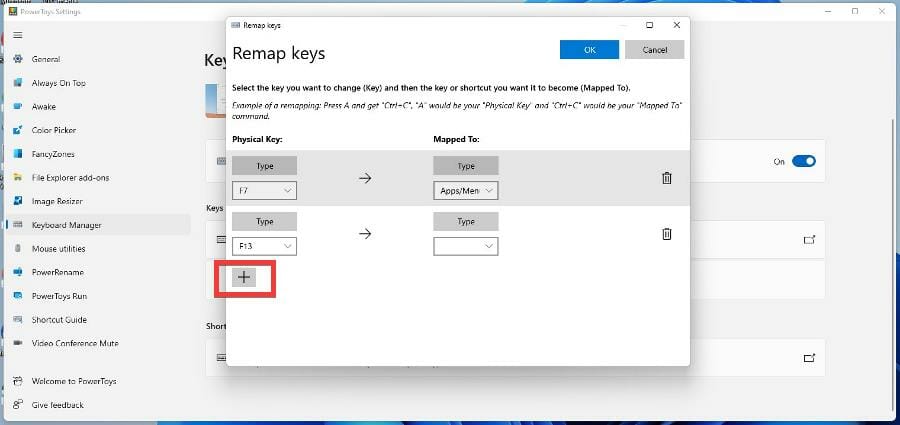Click Type button for F13 physical key
Image resolution: width=900 pixels, height=425 pixels.
coord(265,222)
